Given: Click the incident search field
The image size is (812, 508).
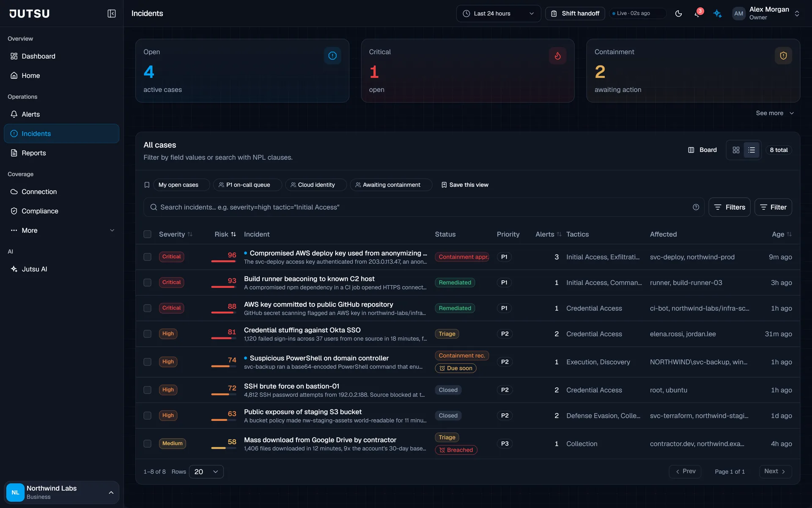Looking at the screenshot, I should click(x=424, y=207).
